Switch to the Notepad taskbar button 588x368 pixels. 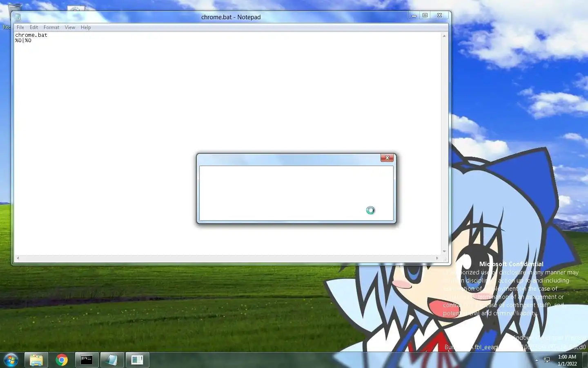pyautogui.click(x=112, y=360)
